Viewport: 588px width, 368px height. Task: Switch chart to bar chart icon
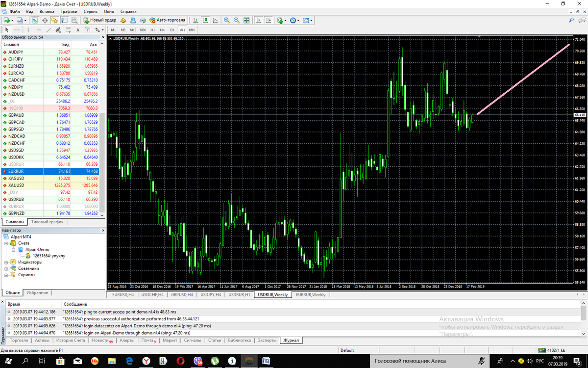click(x=196, y=20)
